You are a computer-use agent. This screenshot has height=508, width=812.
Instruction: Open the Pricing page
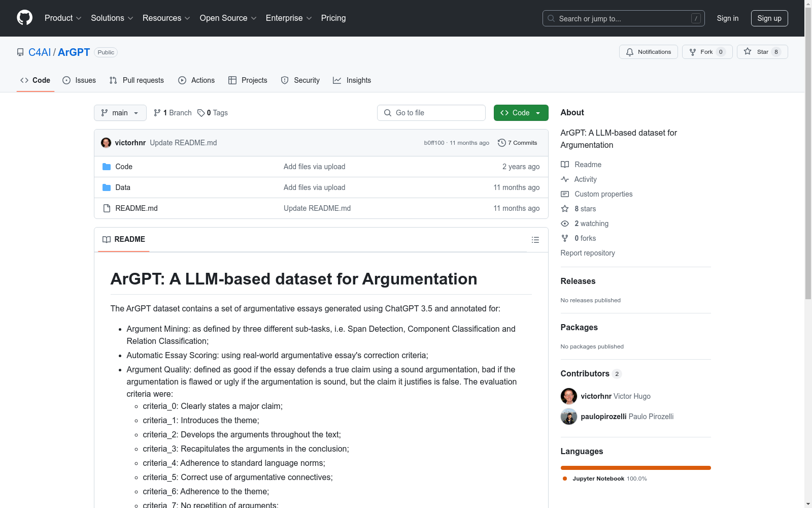pyautogui.click(x=333, y=18)
